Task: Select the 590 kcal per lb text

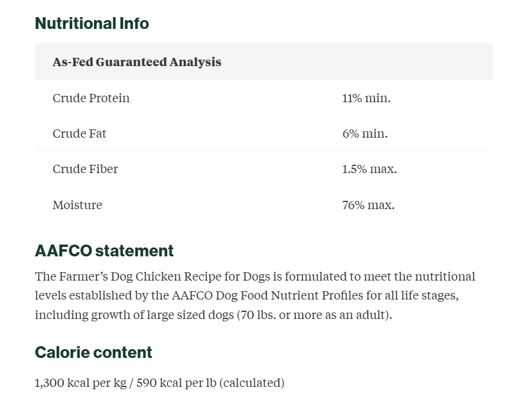Action: [177, 383]
